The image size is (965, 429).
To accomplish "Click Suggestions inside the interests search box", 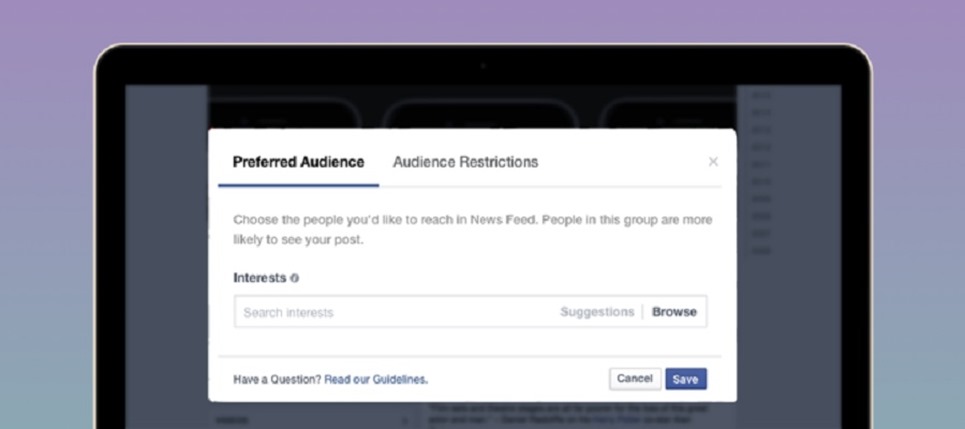I will tap(597, 312).
